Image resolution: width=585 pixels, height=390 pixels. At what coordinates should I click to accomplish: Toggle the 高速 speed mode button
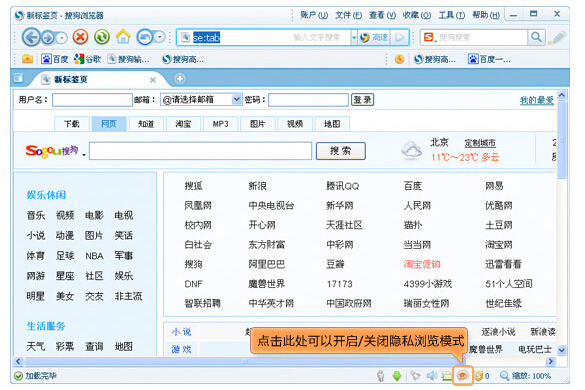tap(375, 37)
